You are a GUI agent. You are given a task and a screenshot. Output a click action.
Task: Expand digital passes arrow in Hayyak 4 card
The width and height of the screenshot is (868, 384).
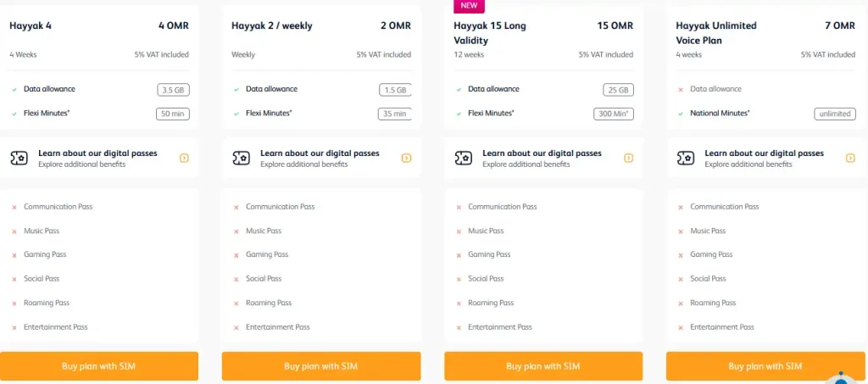[x=184, y=158]
